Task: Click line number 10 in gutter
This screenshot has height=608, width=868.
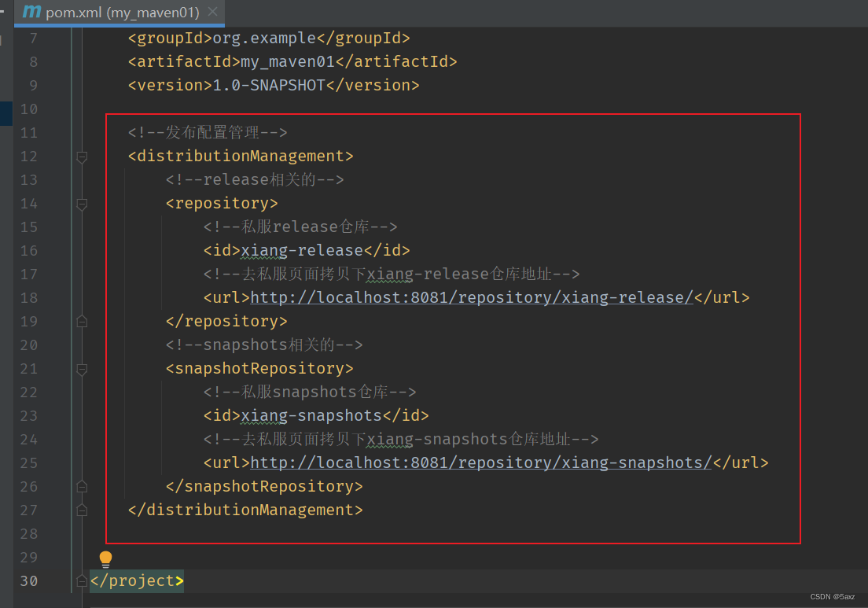Action: click(x=29, y=109)
